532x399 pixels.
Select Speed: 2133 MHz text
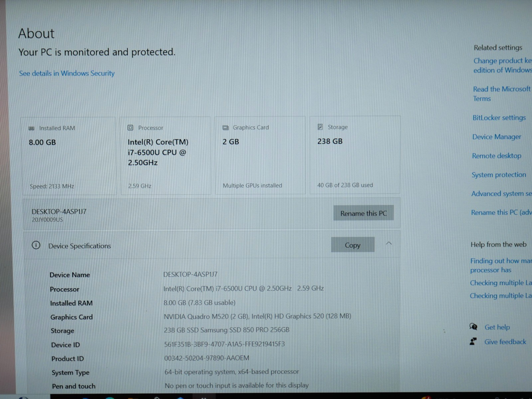tap(52, 186)
